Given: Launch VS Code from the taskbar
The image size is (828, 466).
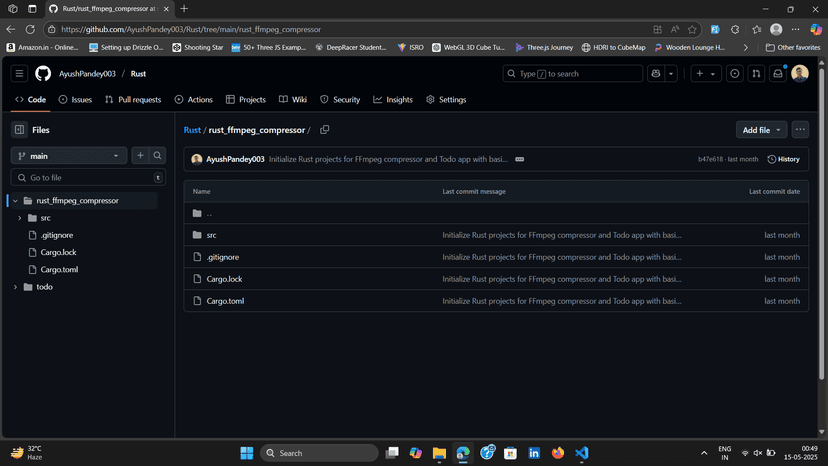Looking at the screenshot, I should 581,453.
